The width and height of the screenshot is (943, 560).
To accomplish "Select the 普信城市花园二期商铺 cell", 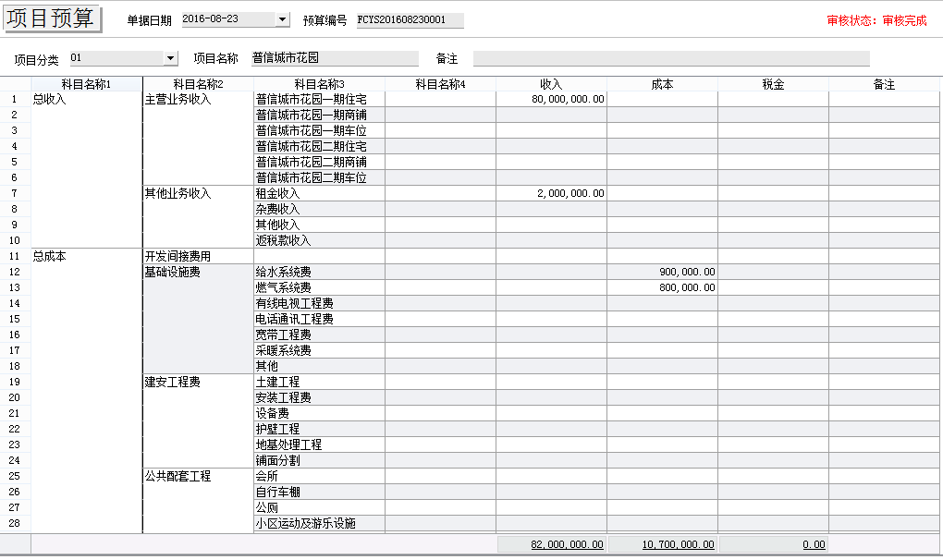I will click(319, 162).
